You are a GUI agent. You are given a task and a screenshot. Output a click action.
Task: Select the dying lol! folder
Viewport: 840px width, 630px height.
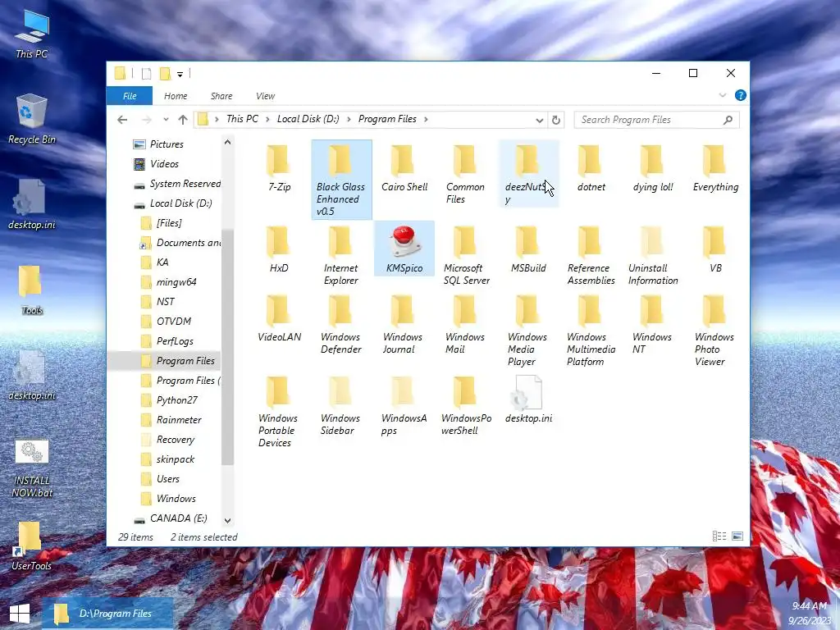click(x=652, y=168)
